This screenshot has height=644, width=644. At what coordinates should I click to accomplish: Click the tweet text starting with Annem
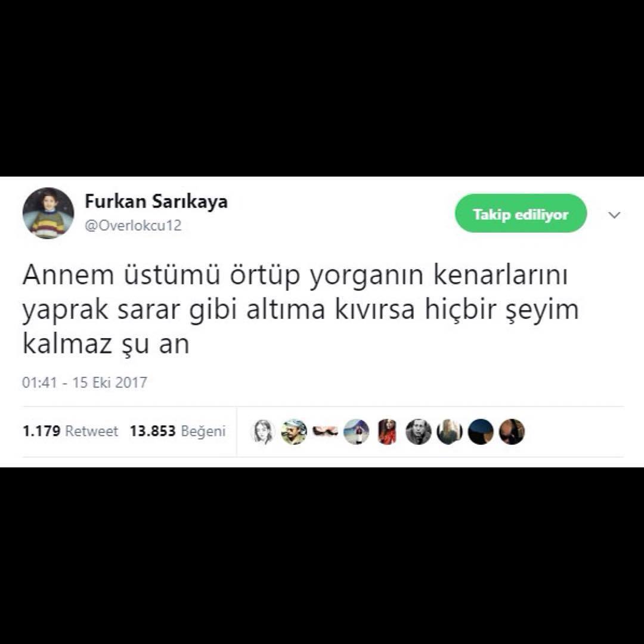tap(301, 309)
